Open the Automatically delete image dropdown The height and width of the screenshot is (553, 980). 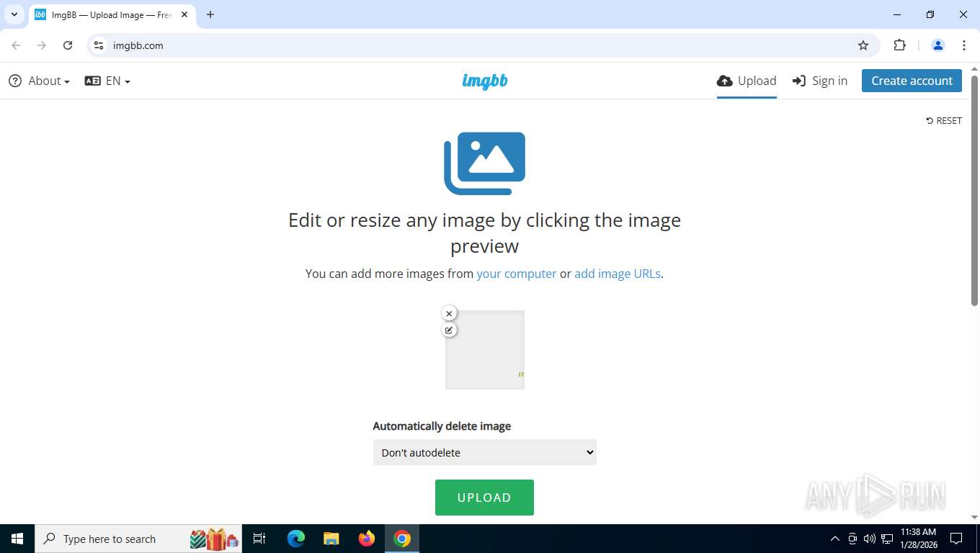pyautogui.click(x=485, y=452)
